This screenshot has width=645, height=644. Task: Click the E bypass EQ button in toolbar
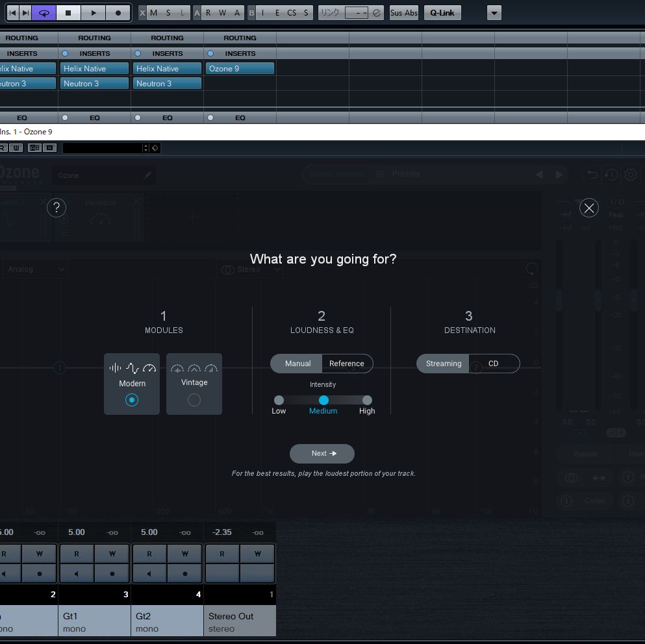277,13
